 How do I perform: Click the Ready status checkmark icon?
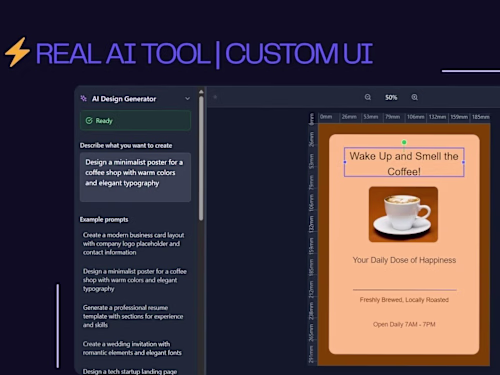click(x=89, y=121)
